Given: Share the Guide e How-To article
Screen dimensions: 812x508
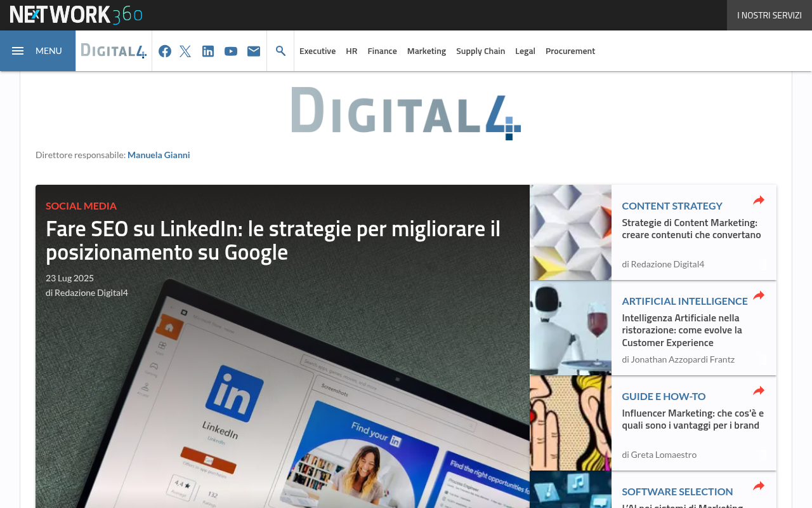Looking at the screenshot, I should tap(759, 391).
